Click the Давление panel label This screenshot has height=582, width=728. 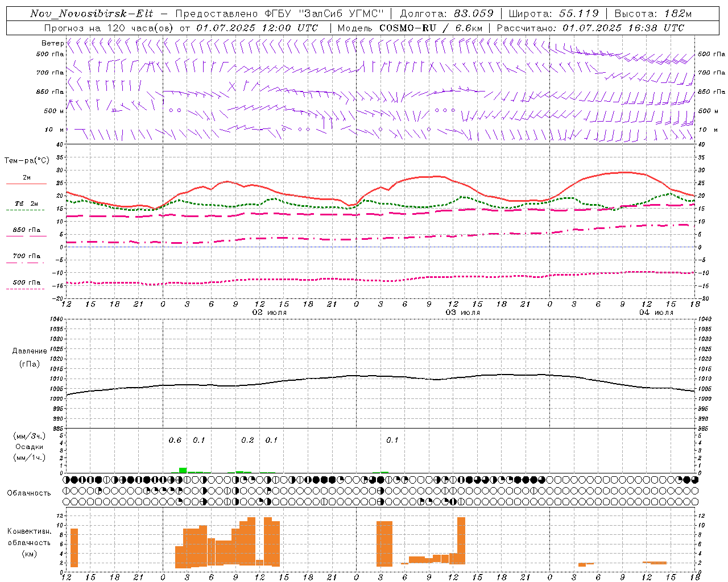click(x=30, y=351)
